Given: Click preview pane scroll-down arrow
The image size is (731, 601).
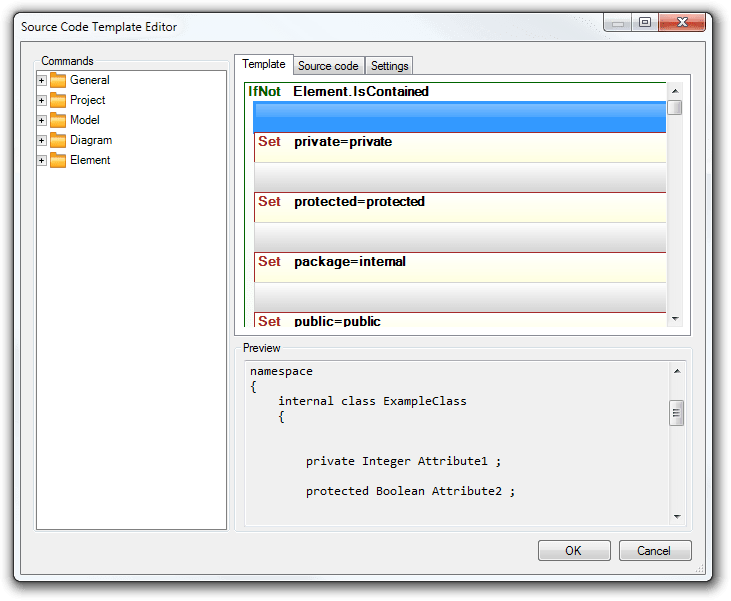Looking at the screenshot, I should tap(677, 517).
